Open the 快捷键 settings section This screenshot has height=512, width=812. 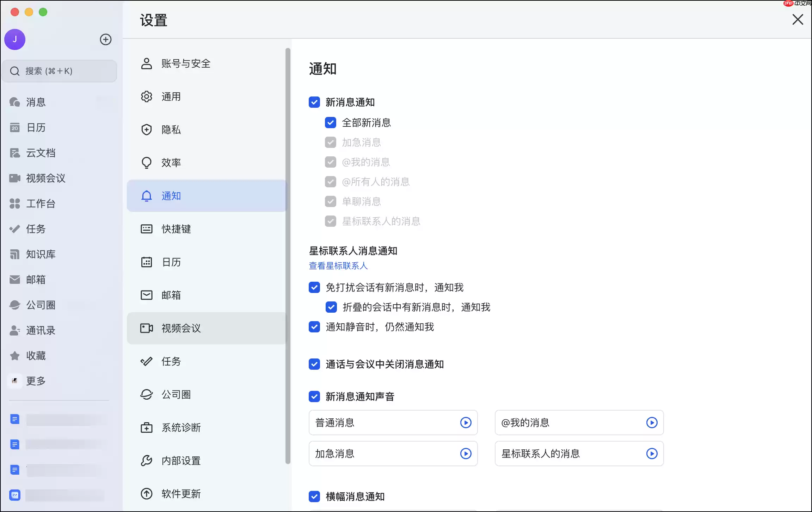pyautogui.click(x=176, y=229)
